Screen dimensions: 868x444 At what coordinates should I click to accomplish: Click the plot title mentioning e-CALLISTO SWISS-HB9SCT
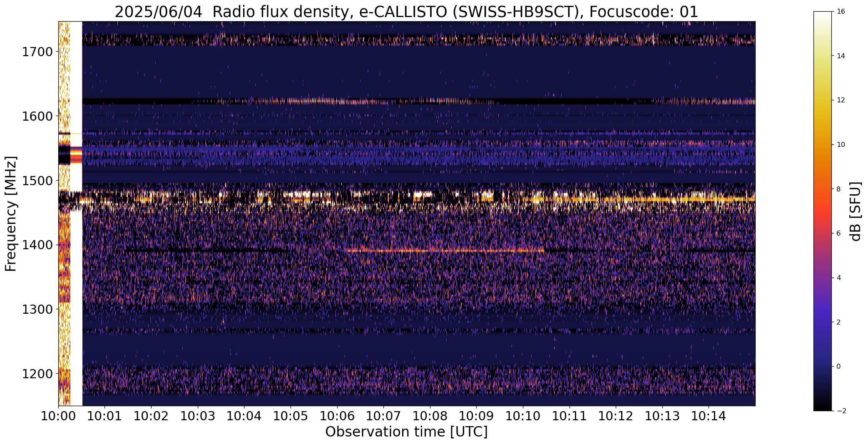click(x=406, y=12)
